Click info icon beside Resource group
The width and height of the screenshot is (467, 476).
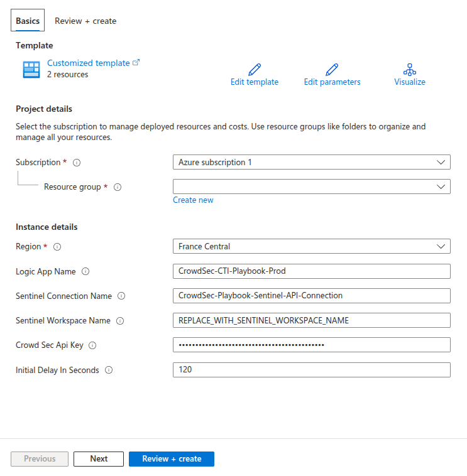(118, 187)
